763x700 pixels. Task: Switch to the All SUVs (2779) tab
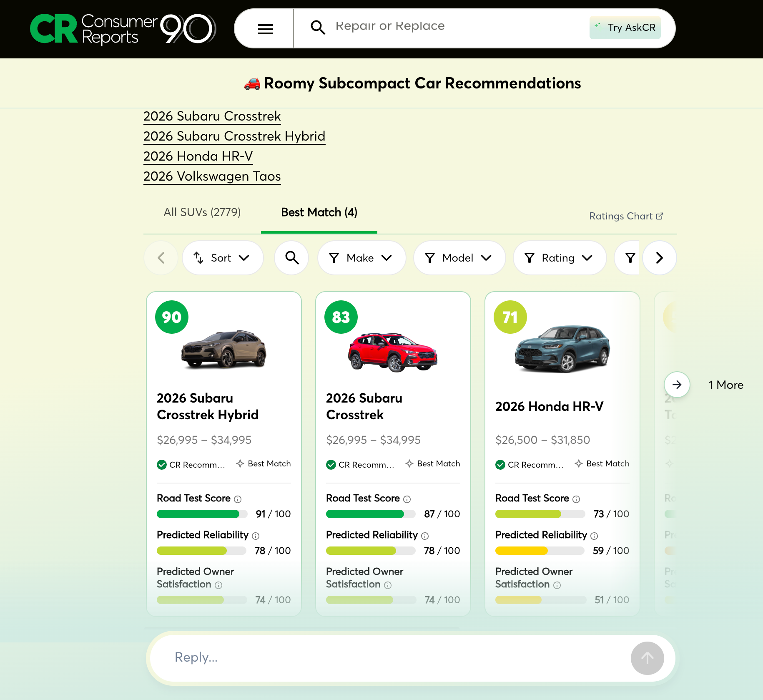[202, 212]
